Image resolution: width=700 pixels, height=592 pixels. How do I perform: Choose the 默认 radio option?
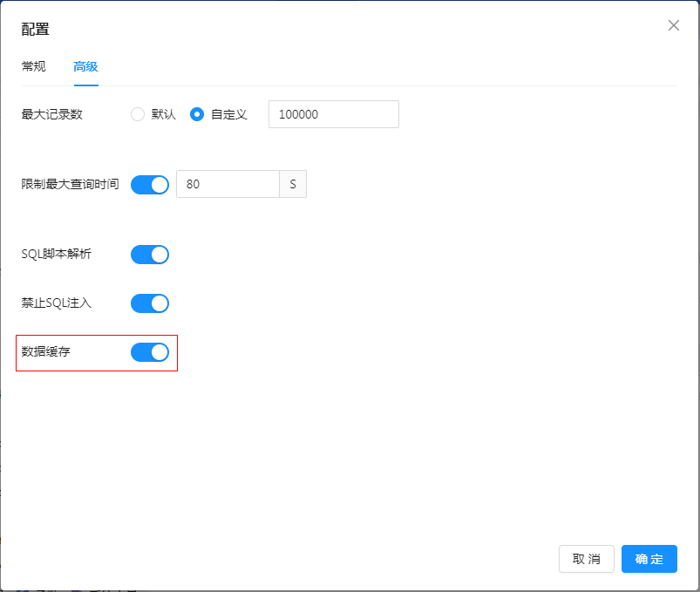(138, 114)
